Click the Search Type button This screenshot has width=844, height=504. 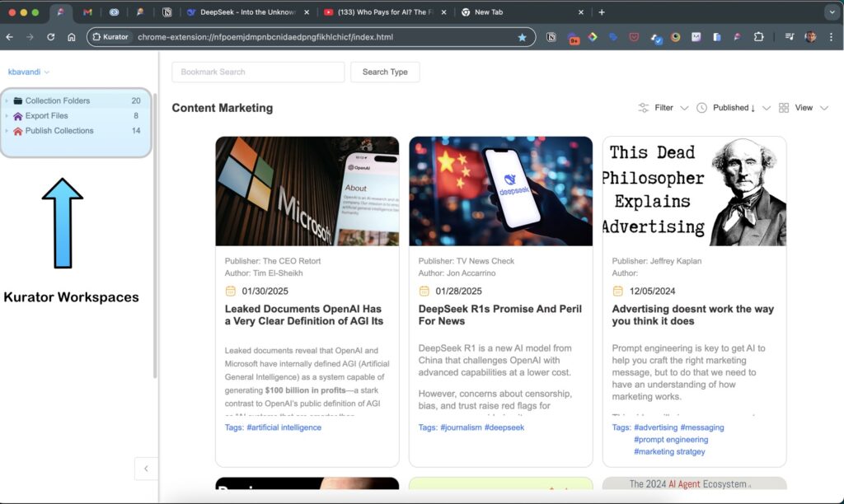click(x=385, y=72)
